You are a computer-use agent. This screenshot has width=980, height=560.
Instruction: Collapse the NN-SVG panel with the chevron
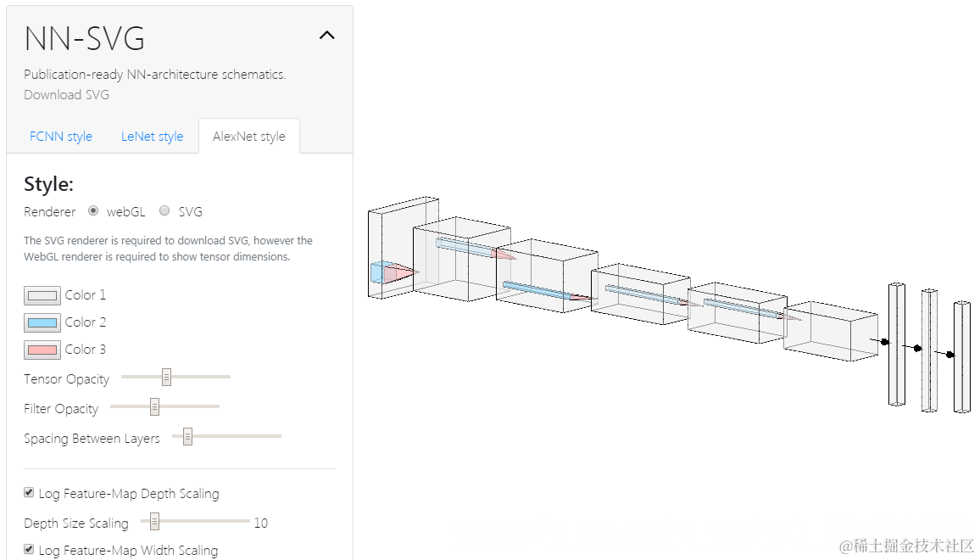[327, 36]
